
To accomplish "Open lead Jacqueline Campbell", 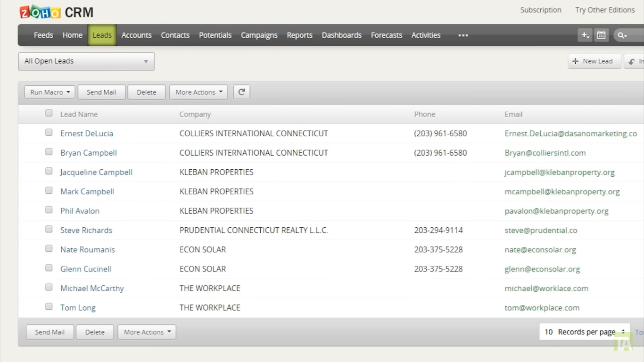I will (96, 172).
